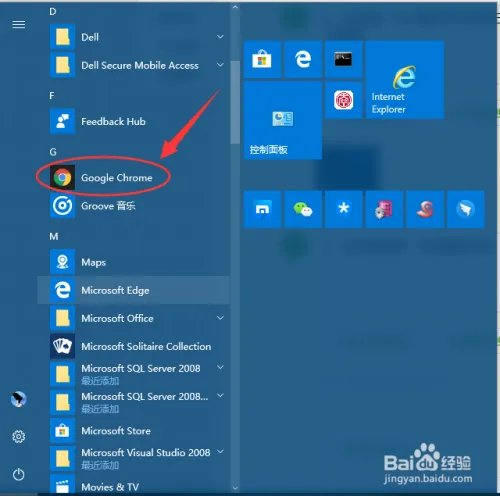Click the app list scrollbar thumb

pyautogui.click(x=235, y=102)
